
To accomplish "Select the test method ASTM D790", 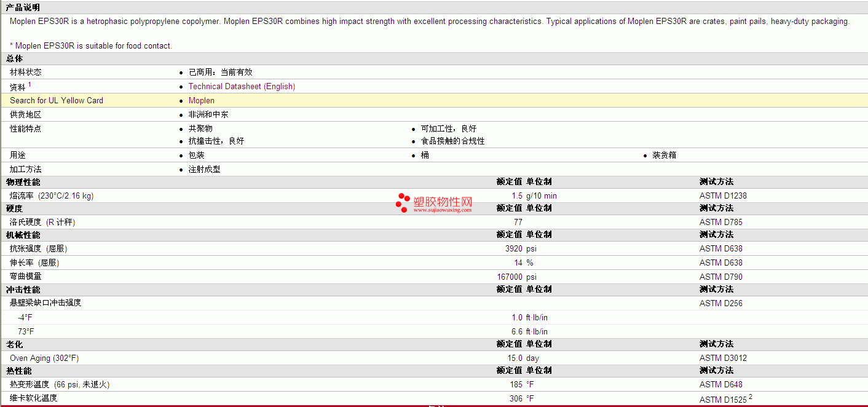I will click(721, 277).
